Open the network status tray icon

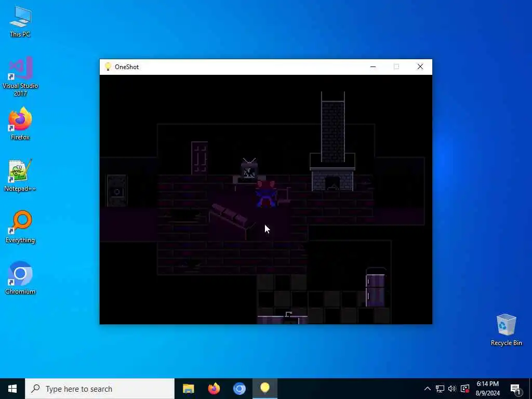pos(440,389)
